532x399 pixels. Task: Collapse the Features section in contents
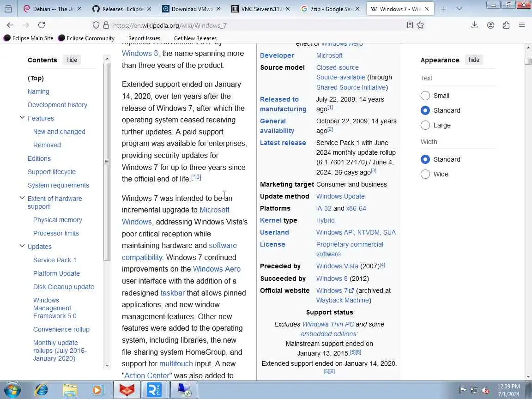pos(22,118)
